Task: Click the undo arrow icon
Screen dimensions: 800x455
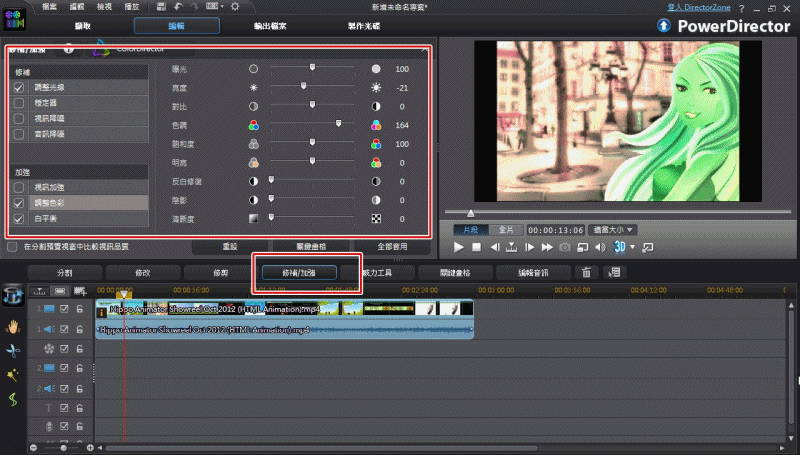Action: click(178, 7)
